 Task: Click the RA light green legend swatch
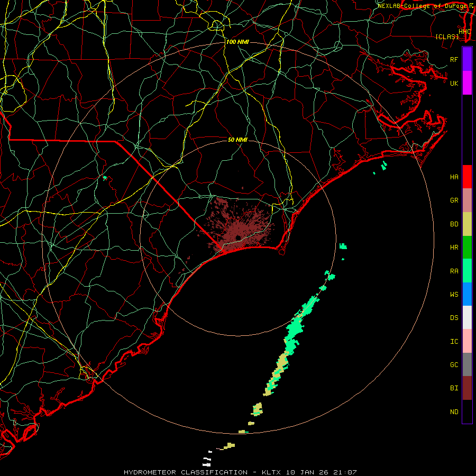[467, 271]
